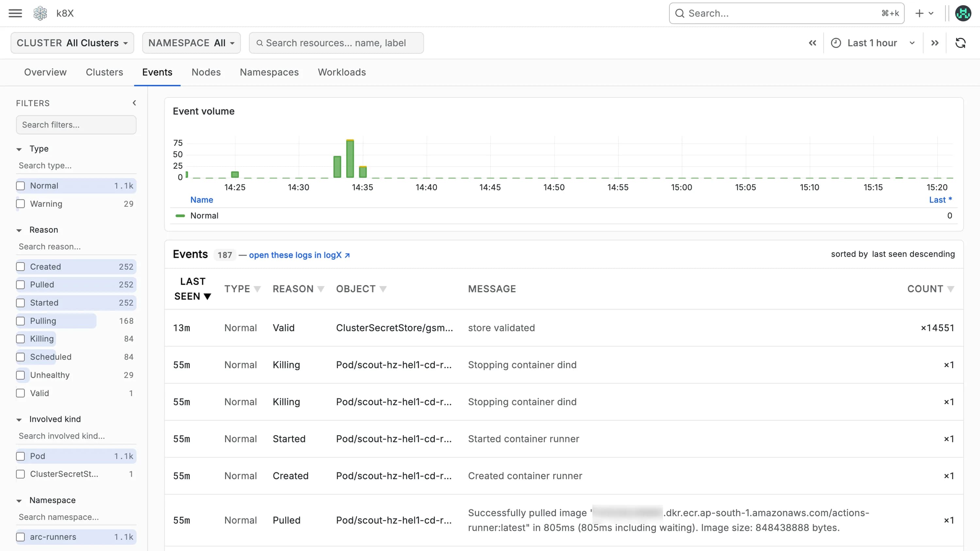Click the tallest bar at 14:34 in Event volume chart

click(350, 159)
